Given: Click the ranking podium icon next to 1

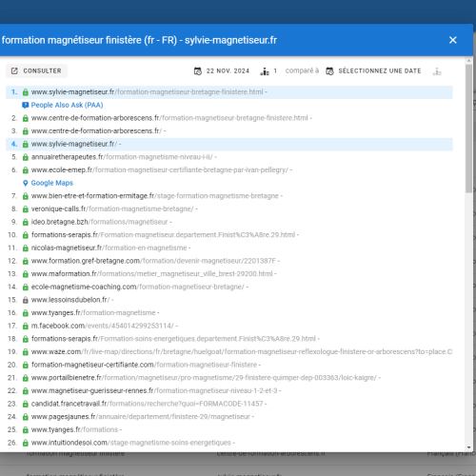Looking at the screenshot, I should click(265, 71).
